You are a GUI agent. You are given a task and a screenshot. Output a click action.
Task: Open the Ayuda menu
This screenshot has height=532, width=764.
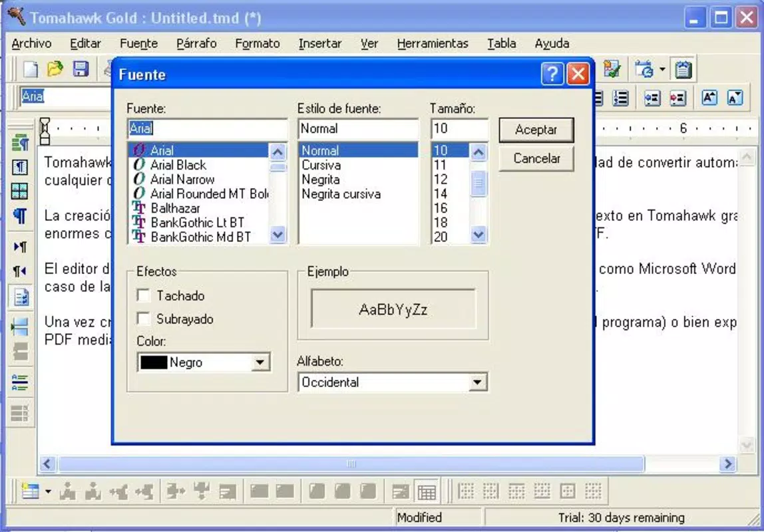[552, 43]
